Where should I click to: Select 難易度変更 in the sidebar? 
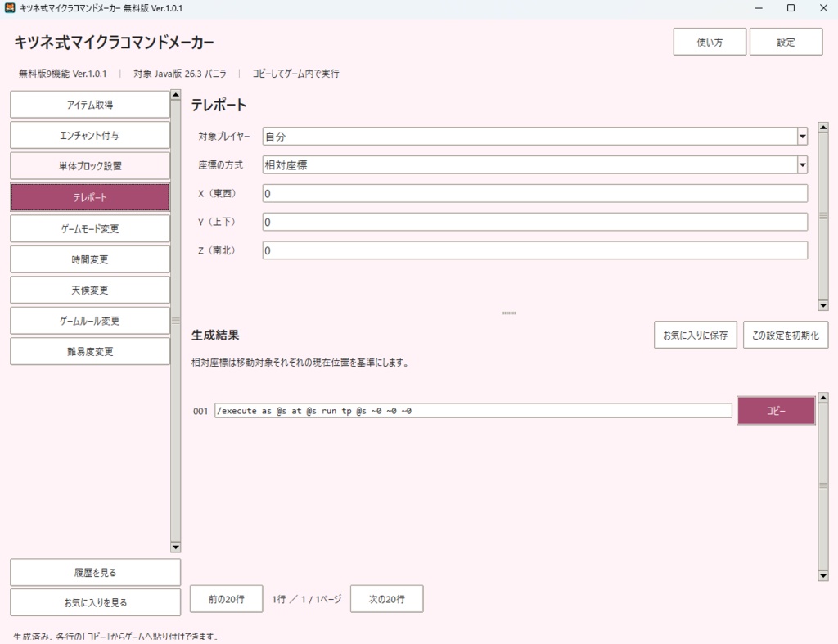tap(90, 351)
